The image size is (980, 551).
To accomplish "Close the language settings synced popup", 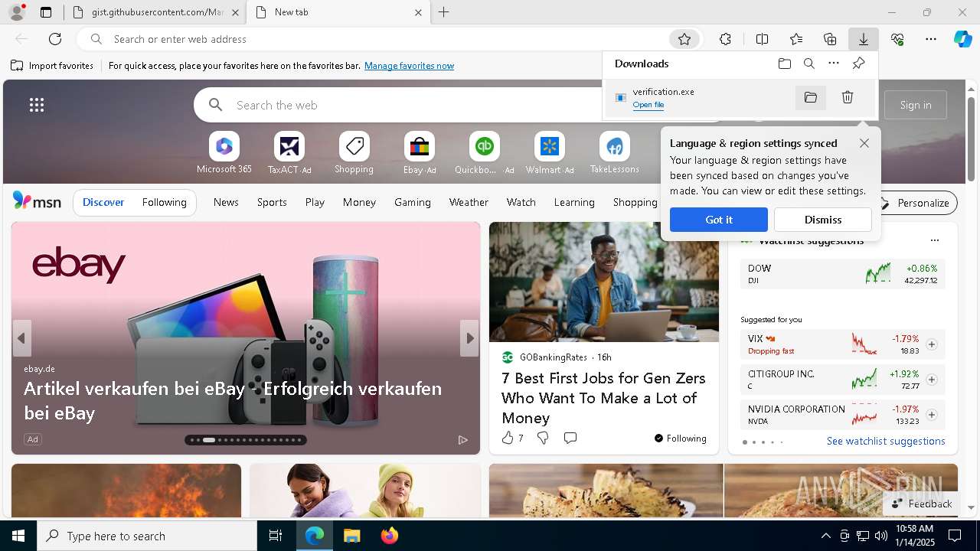I will [x=864, y=143].
